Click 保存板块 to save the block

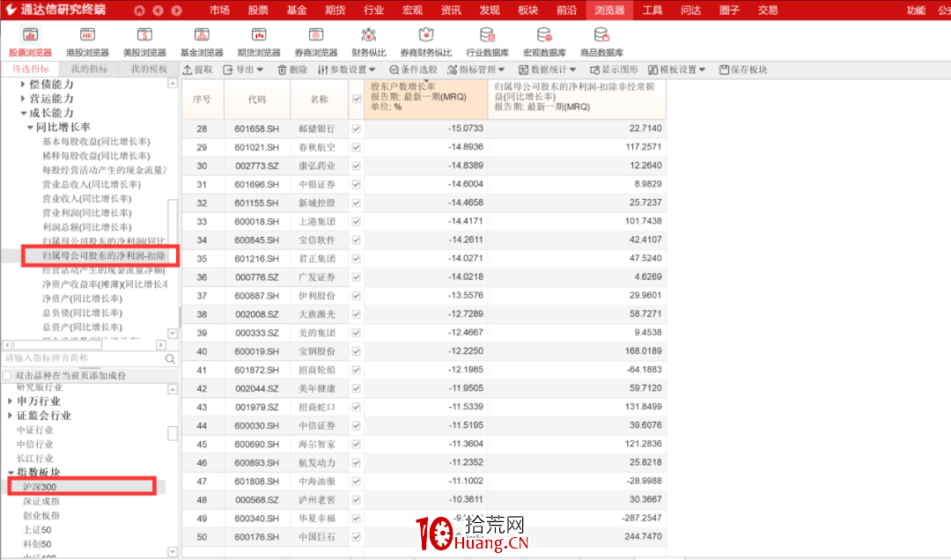coord(743,70)
